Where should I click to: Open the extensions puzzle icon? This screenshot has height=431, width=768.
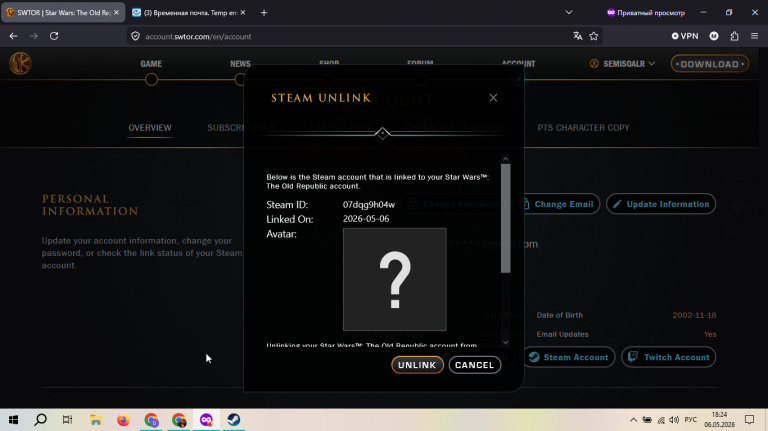coord(734,36)
